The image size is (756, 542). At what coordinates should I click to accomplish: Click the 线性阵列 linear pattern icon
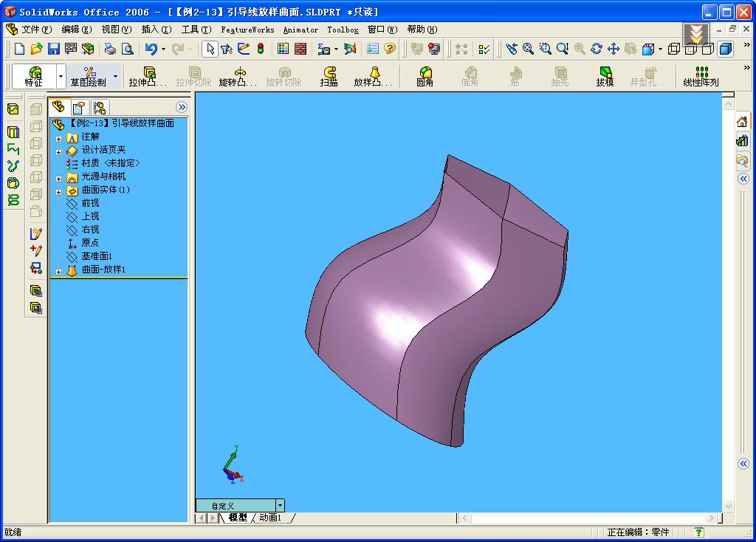pyautogui.click(x=701, y=77)
